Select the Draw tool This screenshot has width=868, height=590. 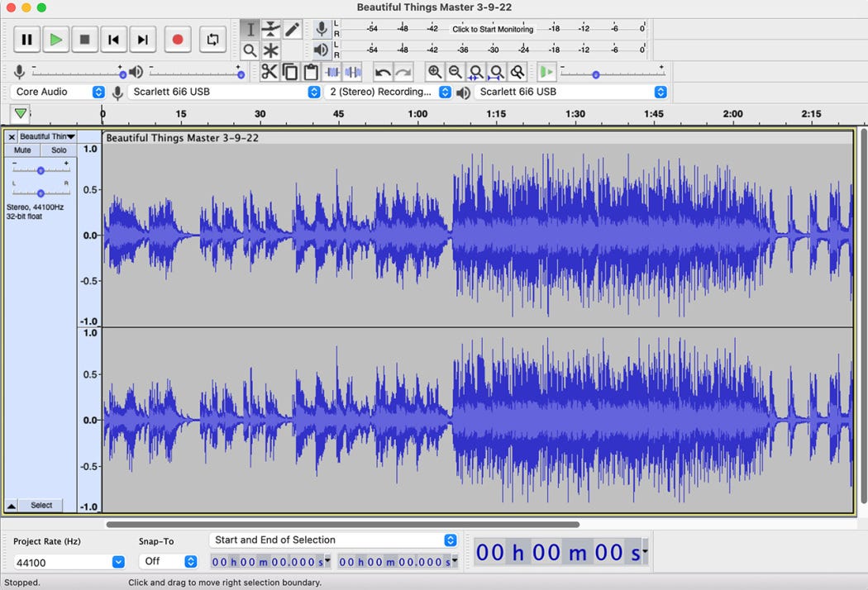[x=291, y=29]
